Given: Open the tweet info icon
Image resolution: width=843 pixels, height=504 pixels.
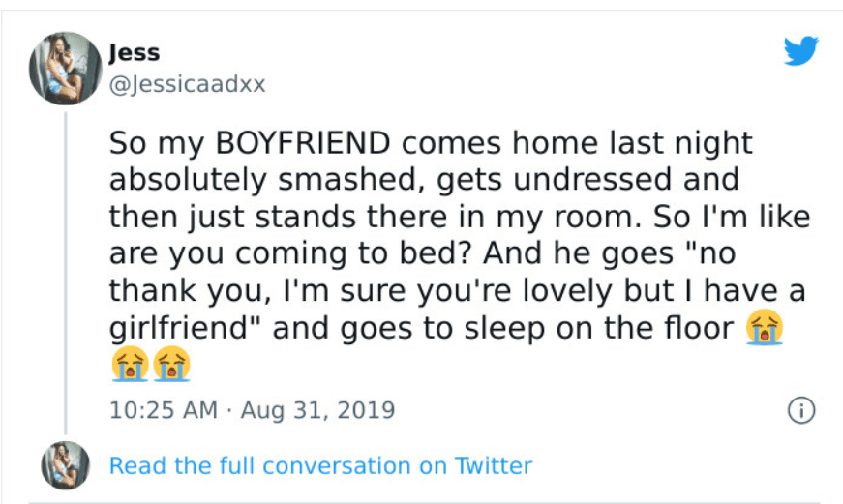Looking at the screenshot, I should click(799, 410).
